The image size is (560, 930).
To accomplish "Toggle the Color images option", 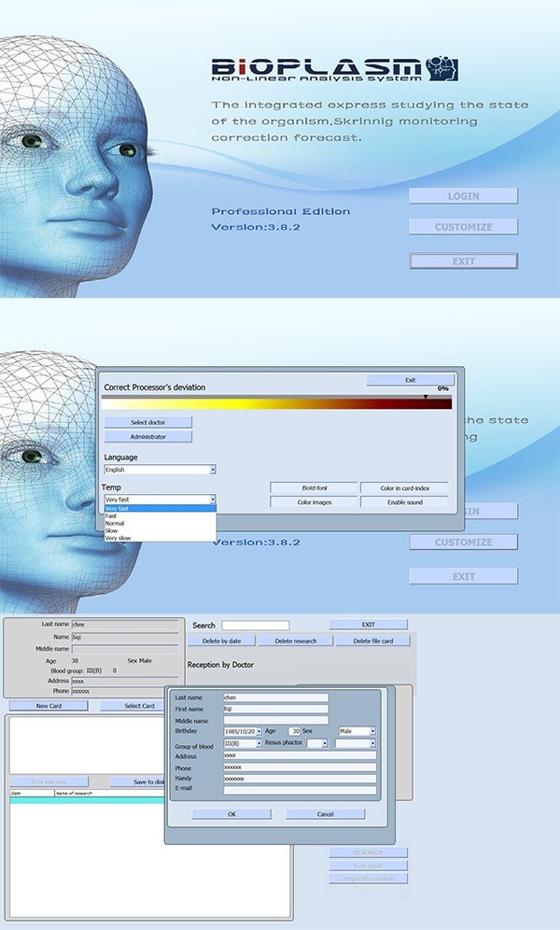I will point(315,502).
